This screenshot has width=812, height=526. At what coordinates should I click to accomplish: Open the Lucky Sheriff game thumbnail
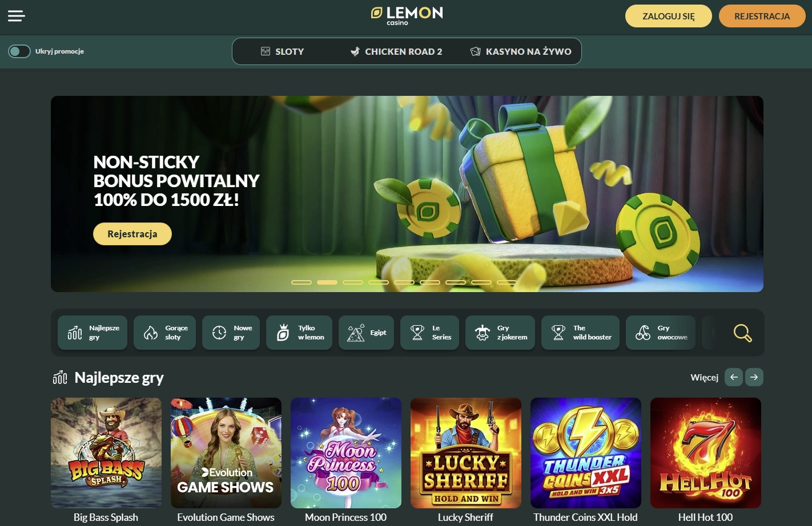(x=466, y=453)
